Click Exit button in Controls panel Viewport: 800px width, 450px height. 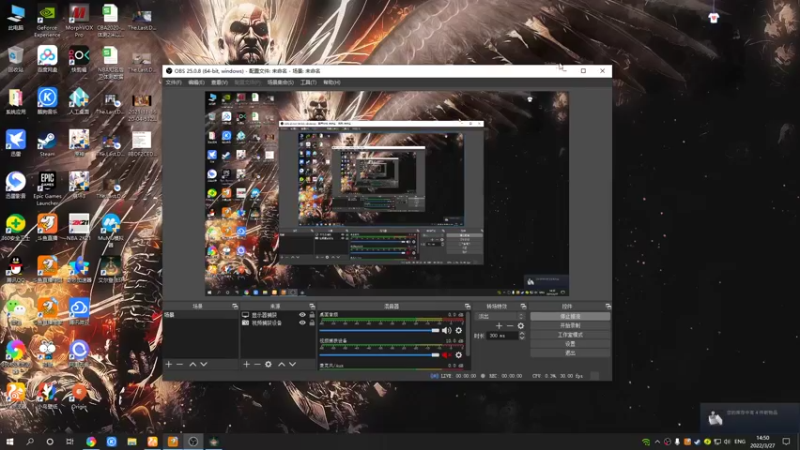[570, 353]
